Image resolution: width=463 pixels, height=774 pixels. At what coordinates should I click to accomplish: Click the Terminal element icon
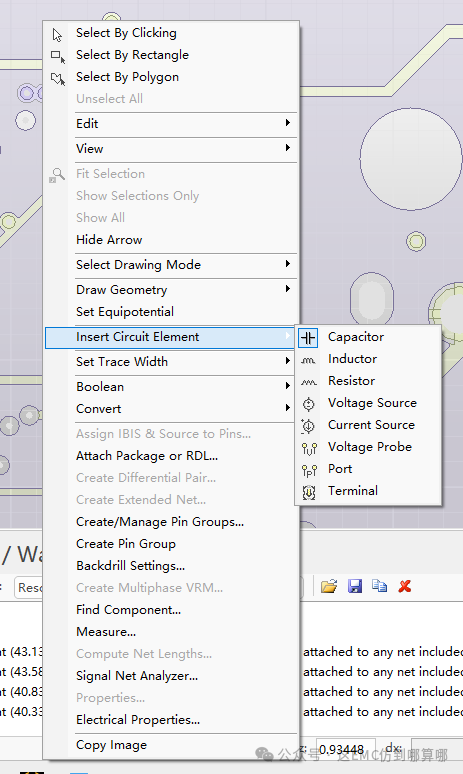pos(309,492)
